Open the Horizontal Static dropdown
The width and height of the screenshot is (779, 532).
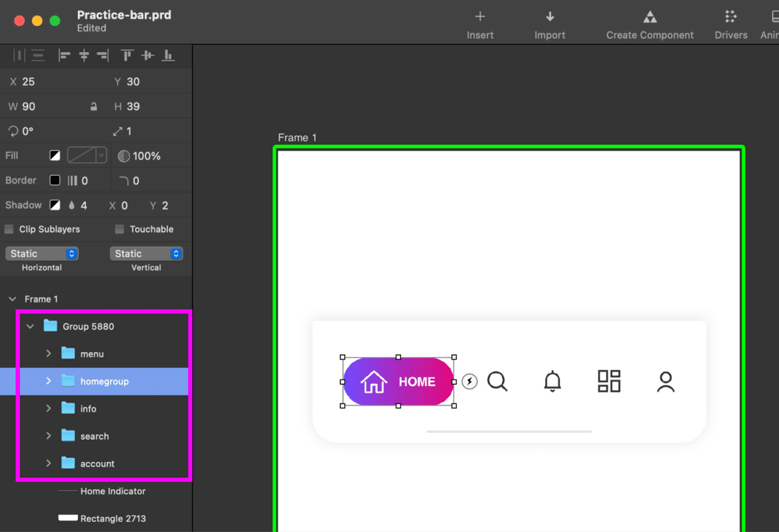42,254
